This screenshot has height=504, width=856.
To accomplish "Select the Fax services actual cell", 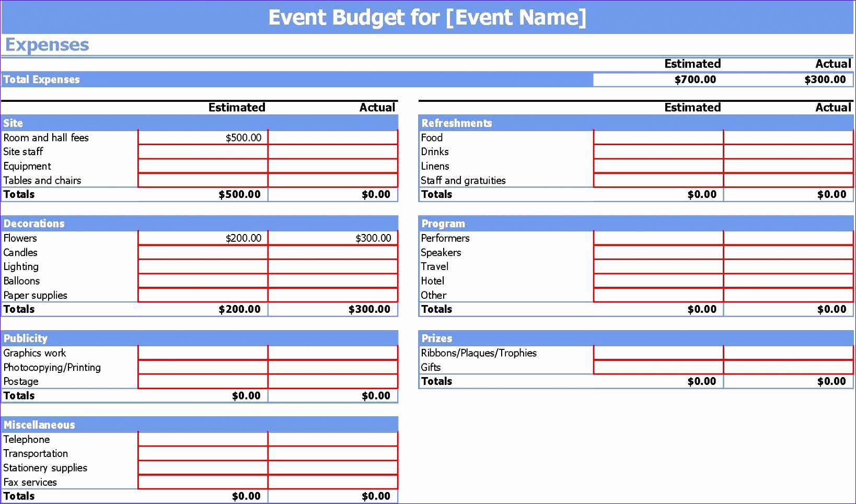I will point(333,482).
